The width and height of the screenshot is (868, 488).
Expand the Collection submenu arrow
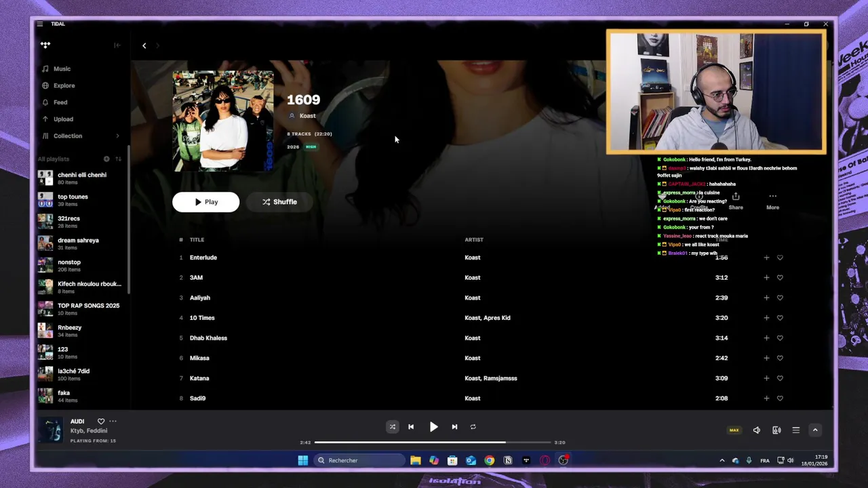click(x=117, y=136)
